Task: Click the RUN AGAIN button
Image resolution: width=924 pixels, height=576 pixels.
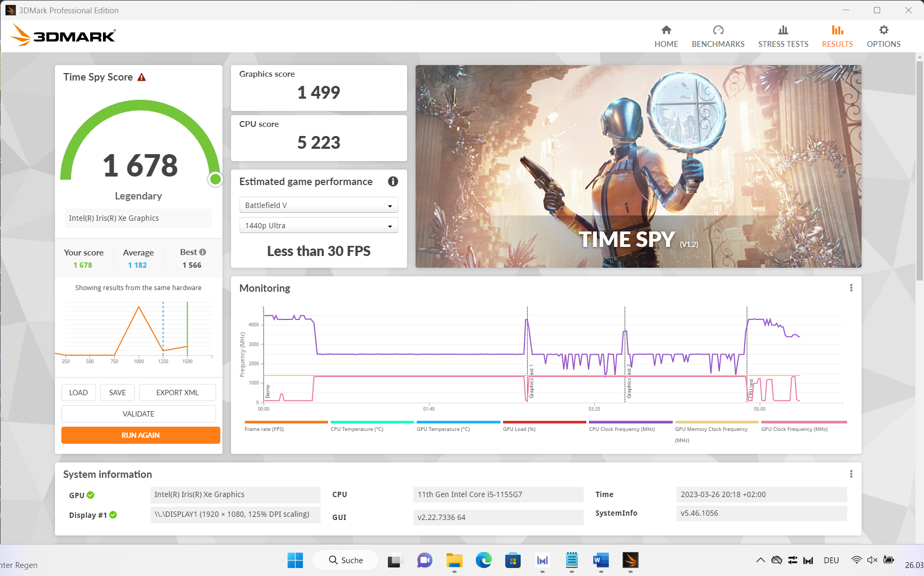Action: point(141,435)
